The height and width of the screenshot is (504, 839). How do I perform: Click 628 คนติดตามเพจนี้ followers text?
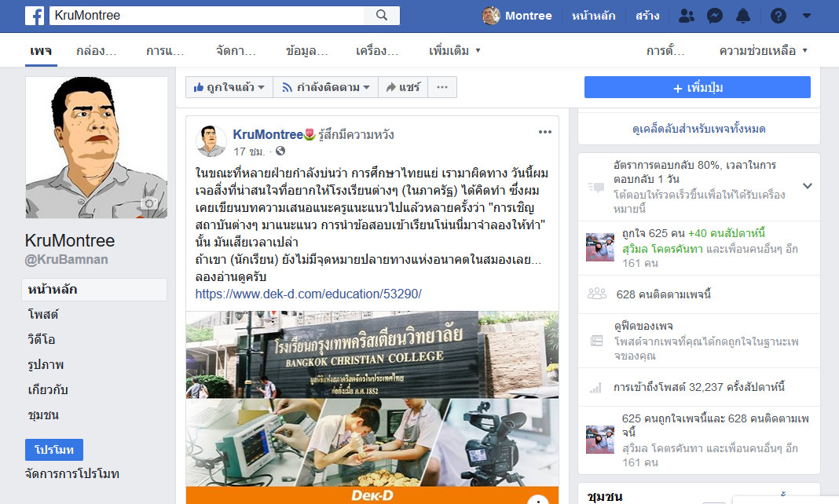[664, 294]
